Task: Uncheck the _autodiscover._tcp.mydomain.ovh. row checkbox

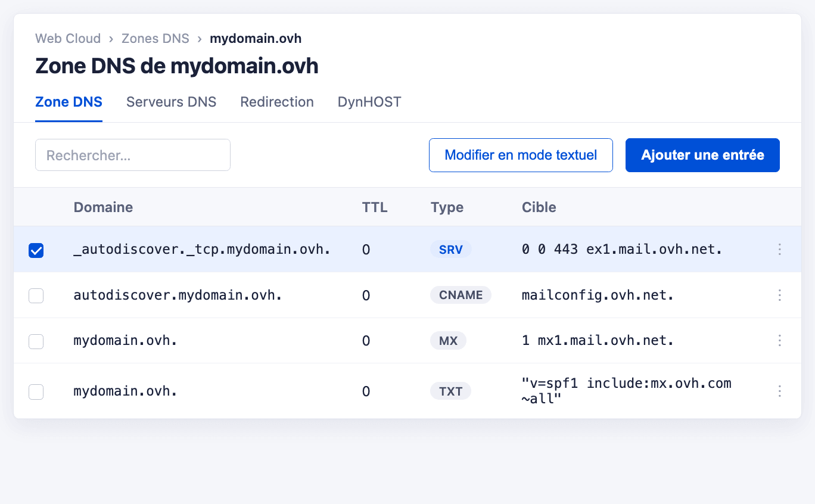Action: pyautogui.click(x=36, y=250)
